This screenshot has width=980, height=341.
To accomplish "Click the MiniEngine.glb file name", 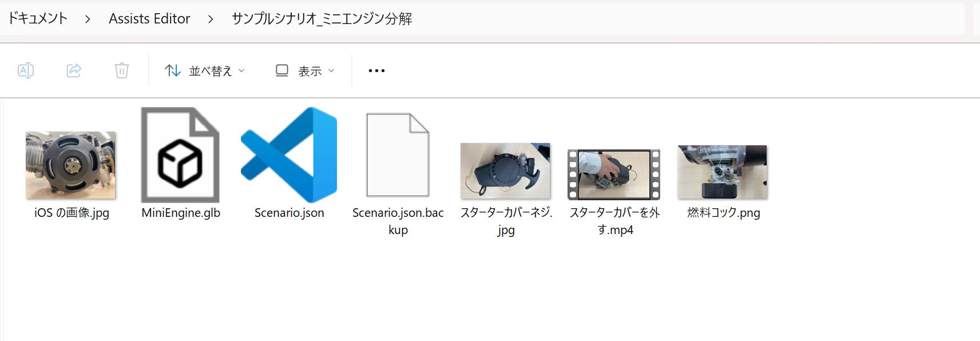I will pos(181,213).
